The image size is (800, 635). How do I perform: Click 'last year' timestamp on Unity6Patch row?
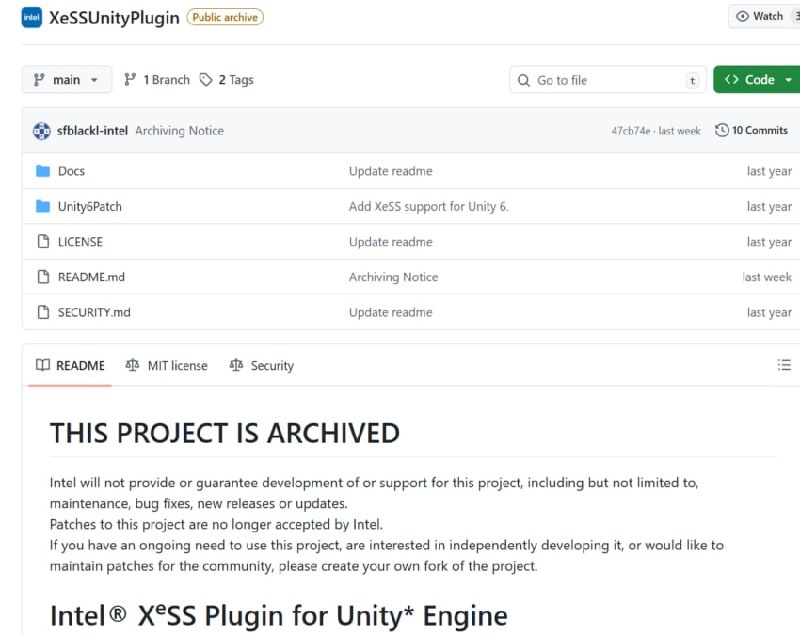click(x=769, y=207)
